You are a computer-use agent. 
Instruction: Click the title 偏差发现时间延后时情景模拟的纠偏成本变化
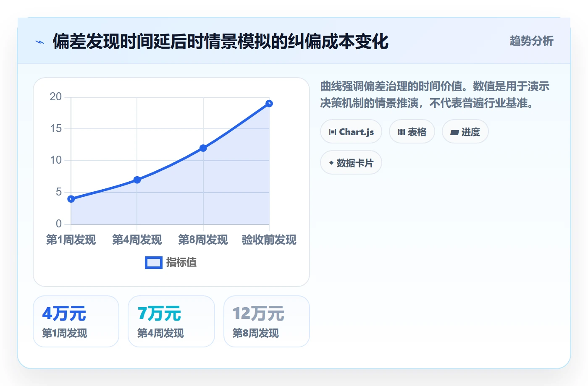[220, 42]
